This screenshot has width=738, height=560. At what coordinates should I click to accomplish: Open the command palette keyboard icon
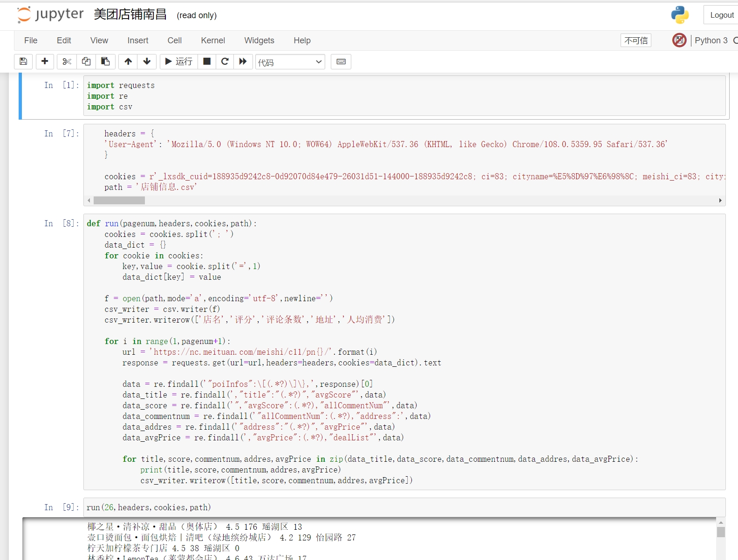tap(341, 61)
